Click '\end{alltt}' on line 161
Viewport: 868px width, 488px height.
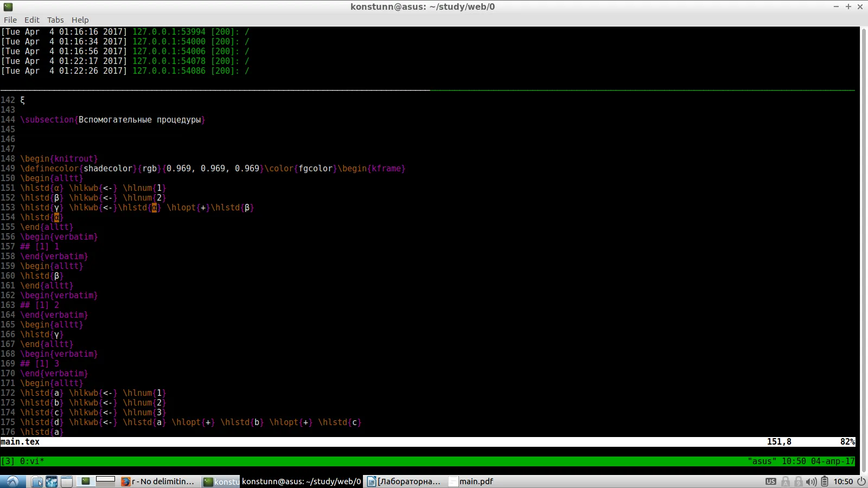(x=47, y=286)
